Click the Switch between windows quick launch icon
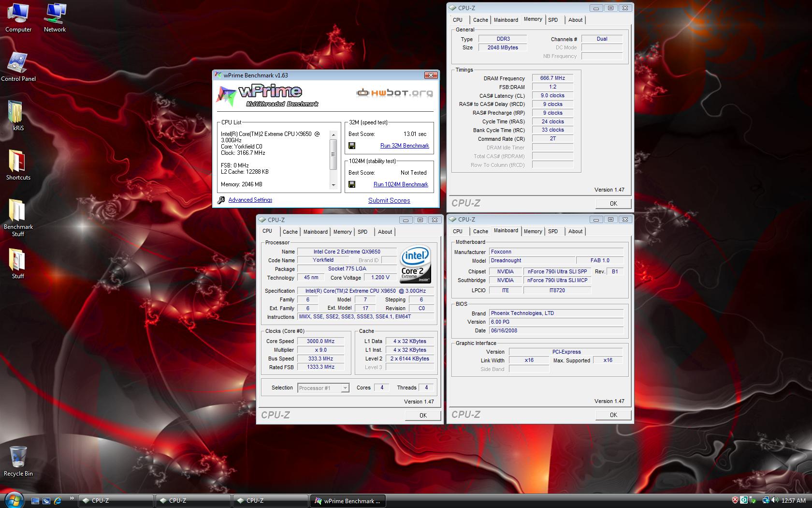The height and width of the screenshot is (508, 812). tap(46, 501)
